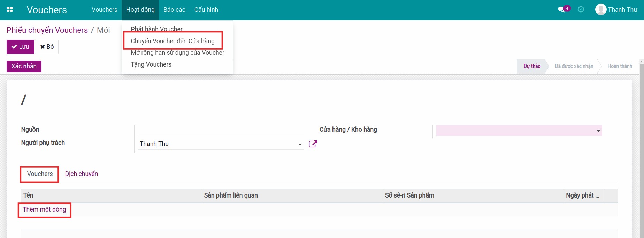Click the Dự thảo status stage
644x238 pixels.
tap(532, 66)
